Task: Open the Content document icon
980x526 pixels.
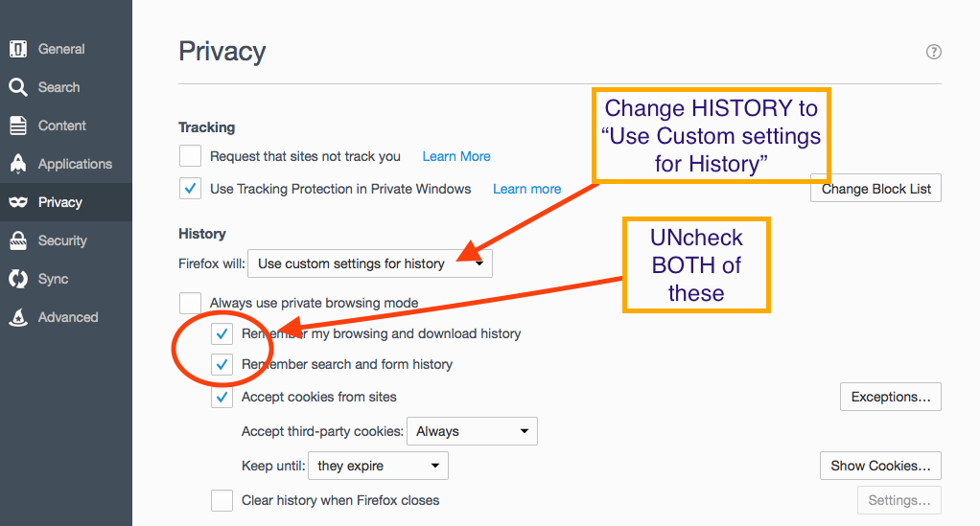Action: (x=18, y=126)
